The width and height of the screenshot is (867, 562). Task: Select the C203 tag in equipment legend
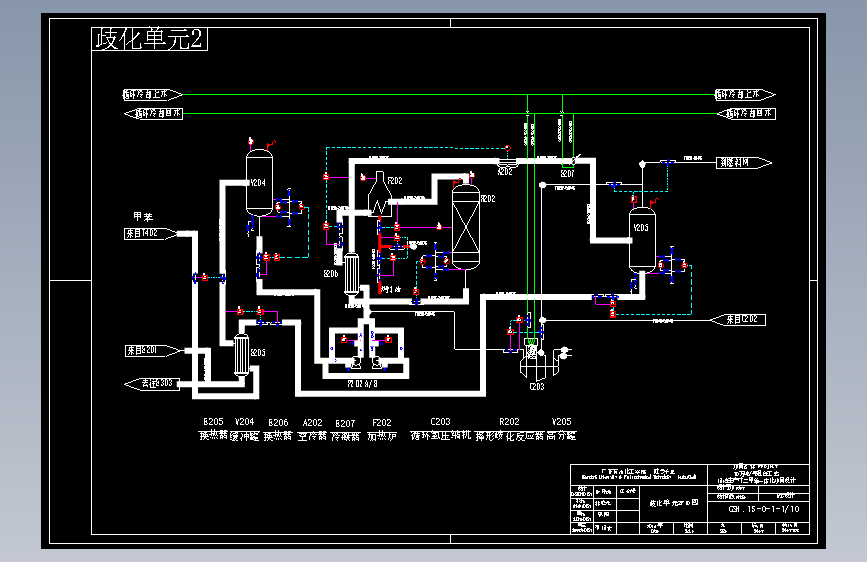coord(440,422)
